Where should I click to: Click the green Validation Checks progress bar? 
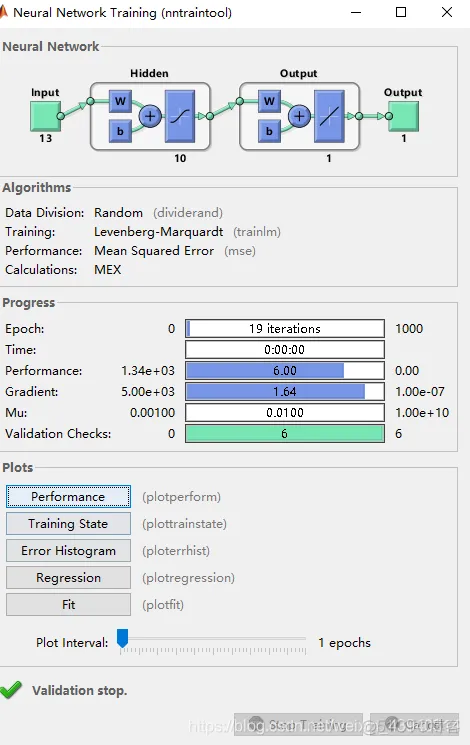(285, 433)
